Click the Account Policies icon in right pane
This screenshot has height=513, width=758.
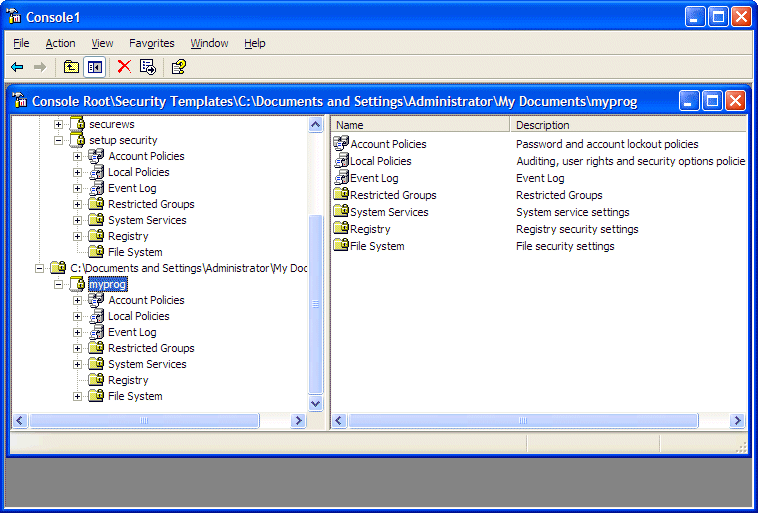(341, 144)
